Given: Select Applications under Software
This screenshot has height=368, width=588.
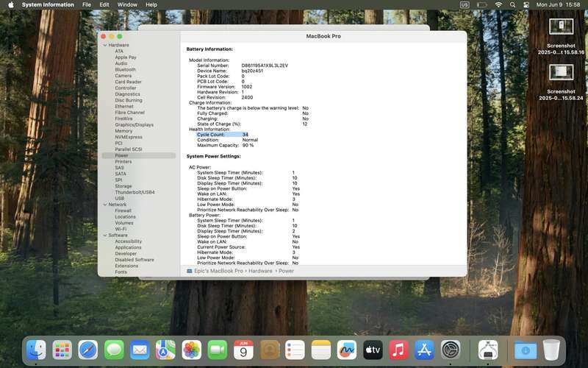Looking at the screenshot, I should (x=128, y=247).
